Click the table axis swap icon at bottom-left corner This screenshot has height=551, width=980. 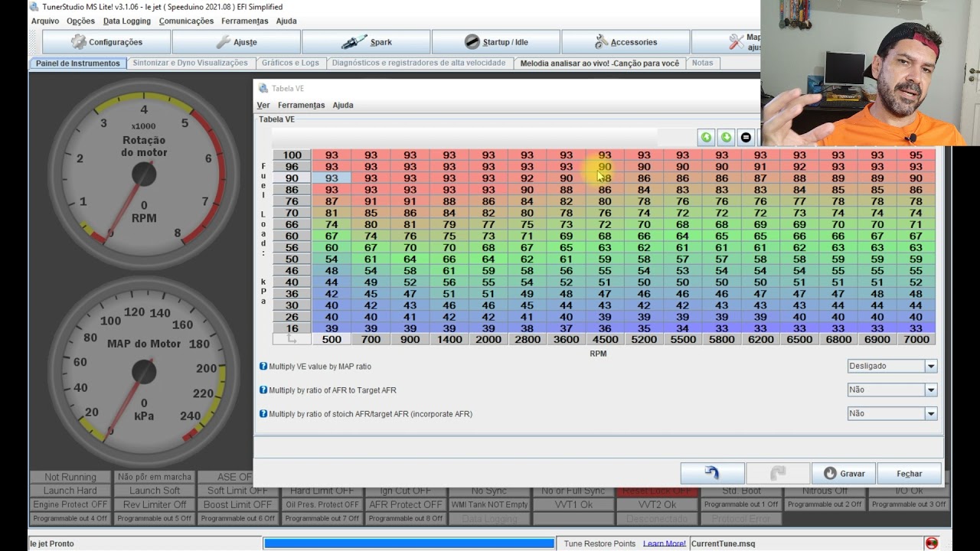point(292,339)
